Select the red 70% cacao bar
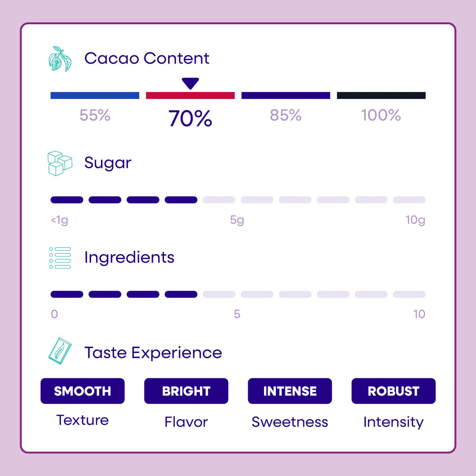 190,95
